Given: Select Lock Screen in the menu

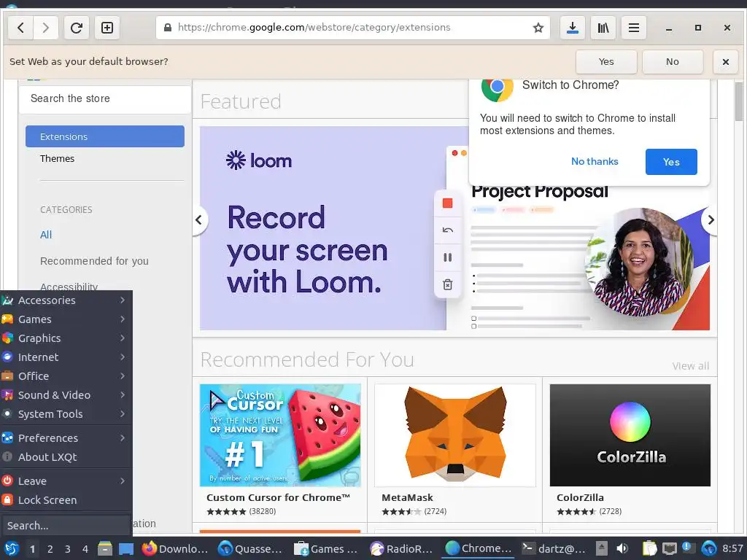Looking at the screenshot, I should (x=66, y=500).
